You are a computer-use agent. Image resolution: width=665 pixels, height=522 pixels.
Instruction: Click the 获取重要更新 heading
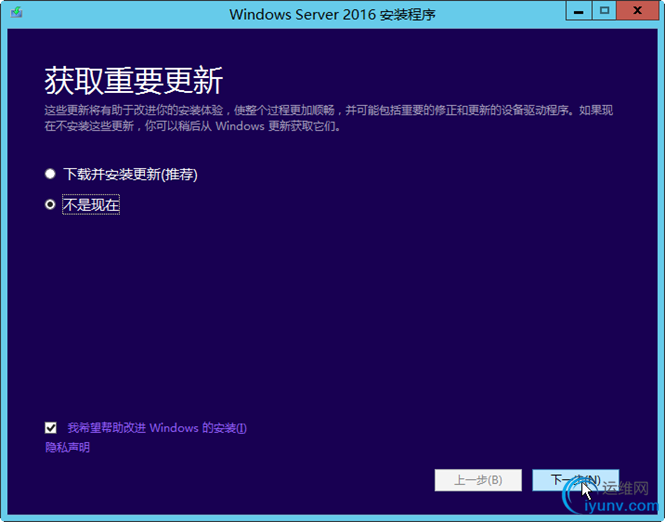click(134, 81)
